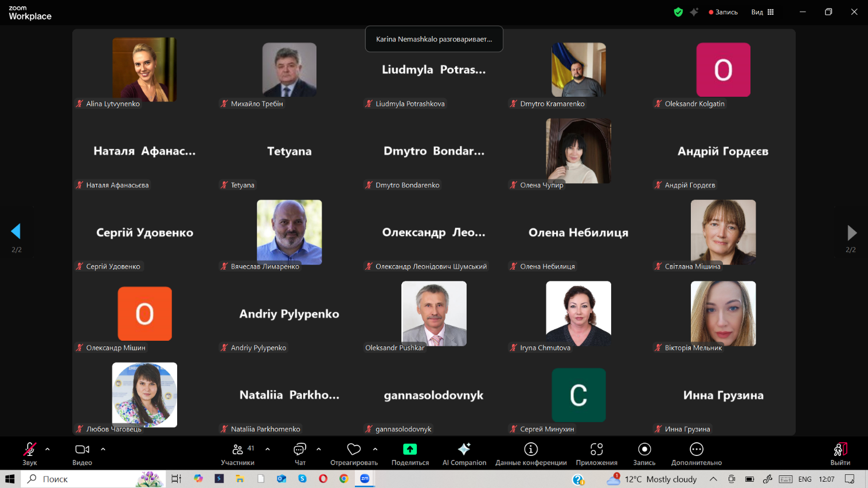Viewport: 868px width, 488px height.
Task: Switch input language via ENG indicator
Action: click(805, 479)
